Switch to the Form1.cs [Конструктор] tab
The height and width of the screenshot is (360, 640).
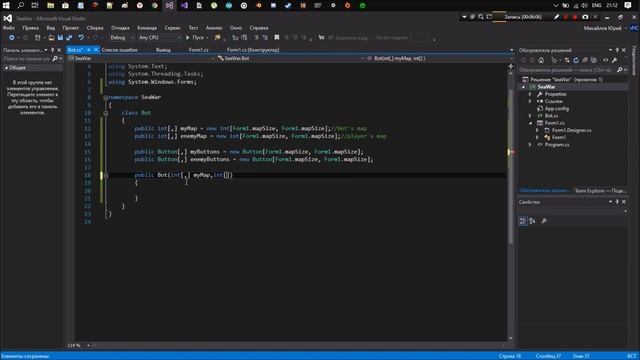[x=253, y=50]
